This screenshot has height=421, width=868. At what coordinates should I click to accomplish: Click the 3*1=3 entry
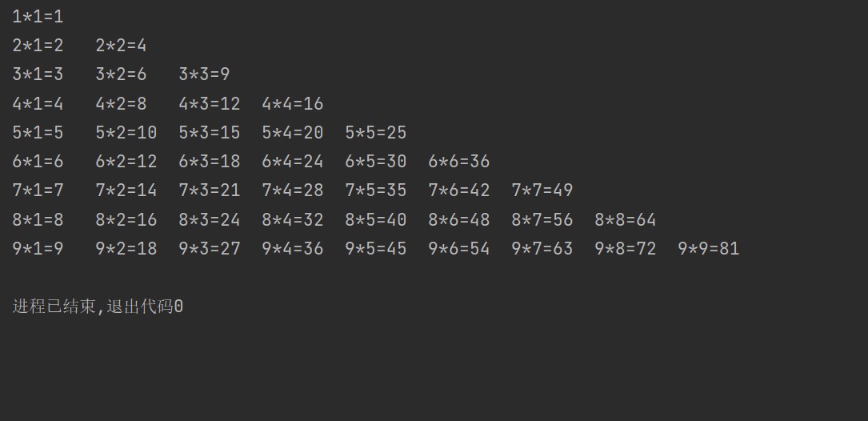[38, 74]
